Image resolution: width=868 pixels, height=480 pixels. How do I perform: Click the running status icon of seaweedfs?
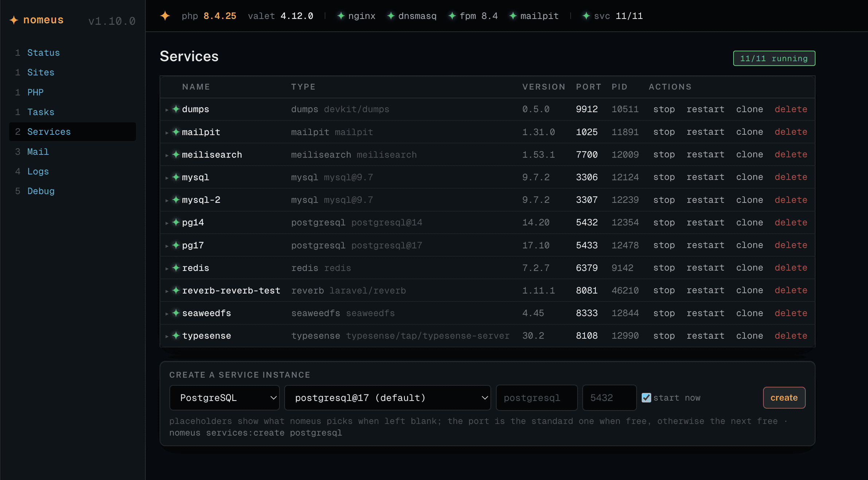pyautogui.click(x=176, y=313)
